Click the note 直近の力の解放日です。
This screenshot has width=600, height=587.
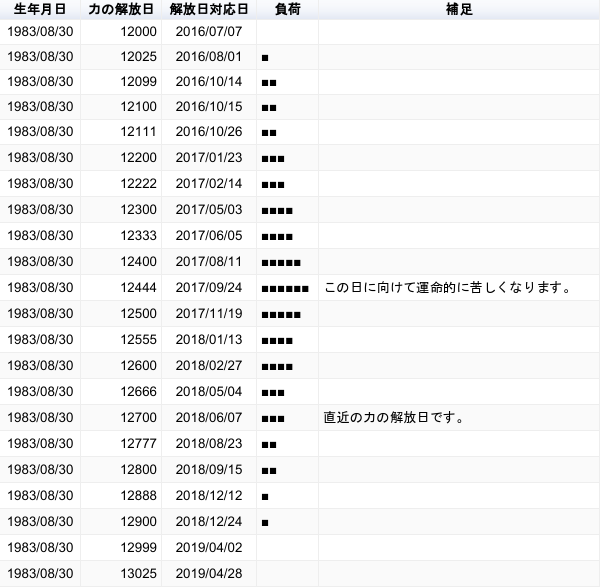pos(393,417)
